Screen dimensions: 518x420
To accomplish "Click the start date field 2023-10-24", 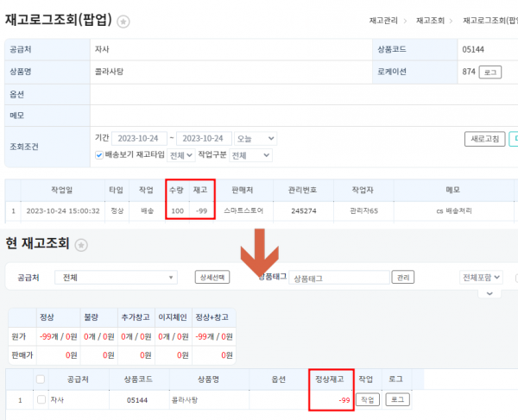I will (139, 138).
